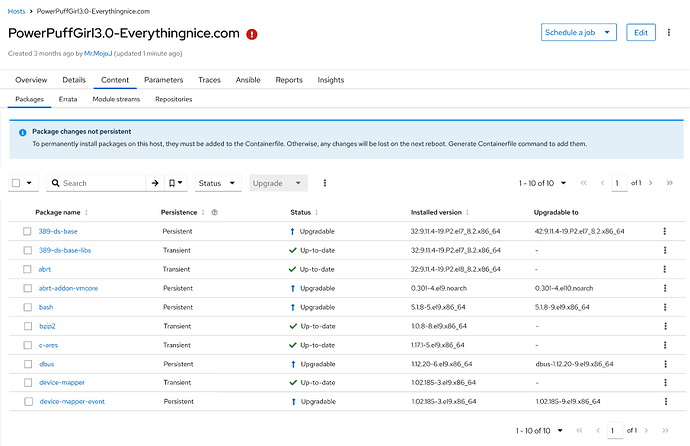Check the dbus package row
Viewport: 690px width, 446px height.
(28, 364)
